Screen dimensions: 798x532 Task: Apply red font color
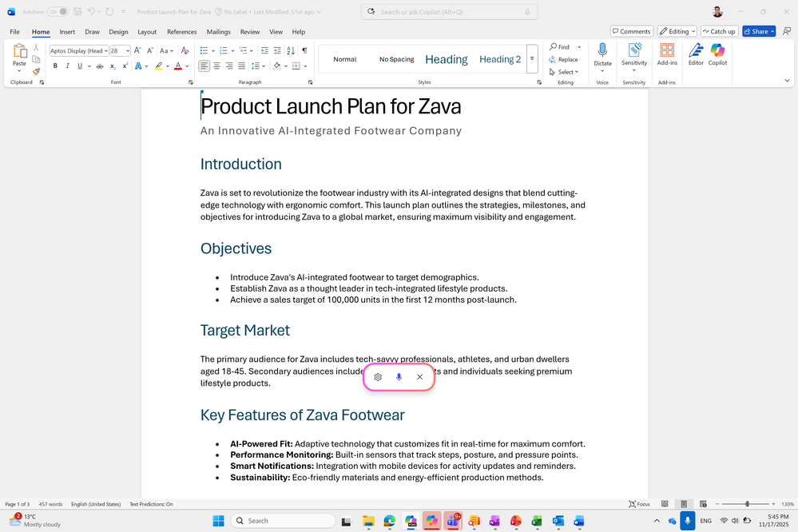pos(178,66)
